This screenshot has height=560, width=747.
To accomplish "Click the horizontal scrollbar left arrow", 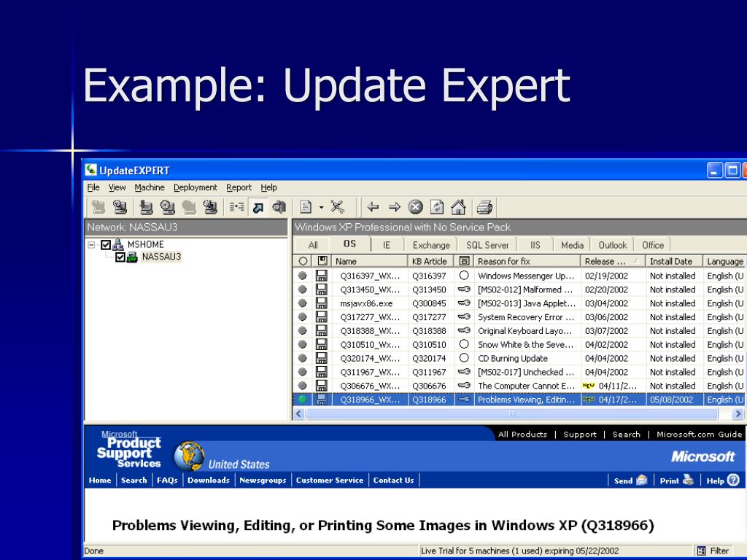I will pyautogui.click(x=298, y=414).
